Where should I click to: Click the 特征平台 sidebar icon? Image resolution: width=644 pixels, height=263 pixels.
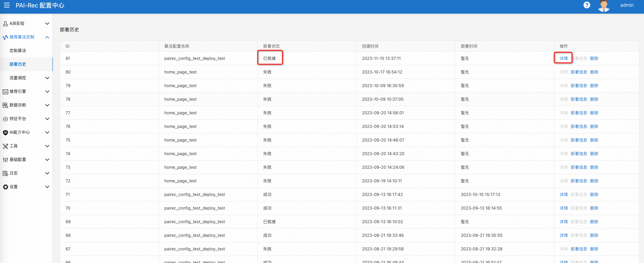tap(5, 119)
